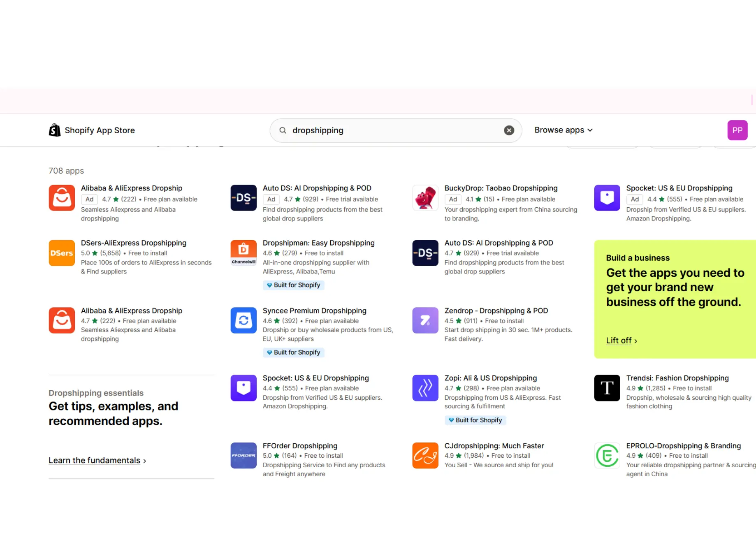
Task: Open CJdropshipping: Much Faster title link
Action: [x=494, y=446]
